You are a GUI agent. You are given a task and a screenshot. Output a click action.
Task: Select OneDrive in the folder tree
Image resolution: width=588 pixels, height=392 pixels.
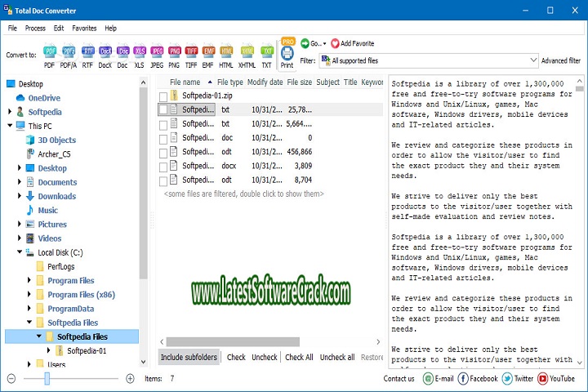44,98
